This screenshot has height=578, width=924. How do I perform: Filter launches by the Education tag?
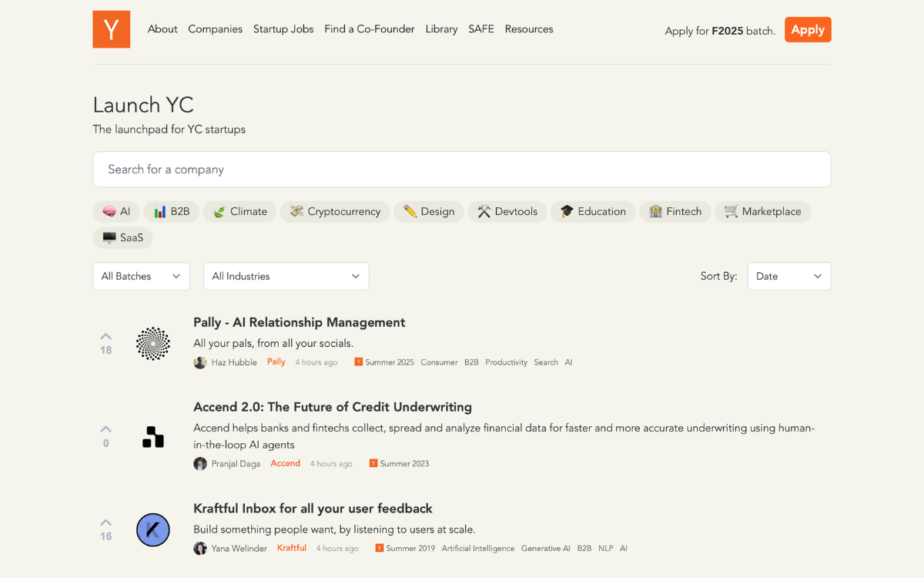pyautogui.click(x=593, y=212)
